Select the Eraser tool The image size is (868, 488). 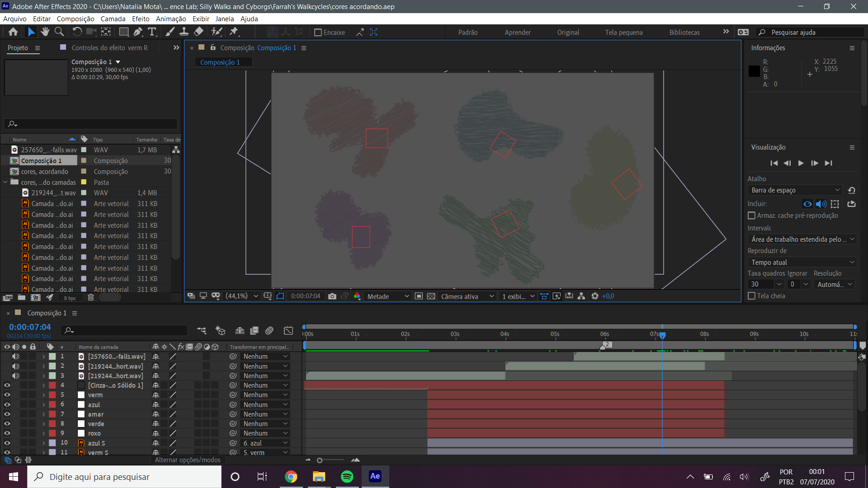click(x=198, y=32)
